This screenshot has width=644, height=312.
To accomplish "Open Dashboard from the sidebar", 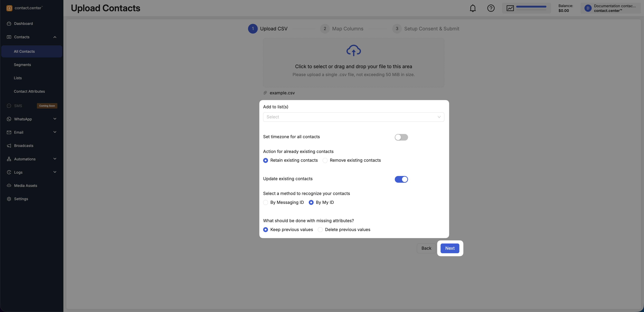I will (23, 24).
